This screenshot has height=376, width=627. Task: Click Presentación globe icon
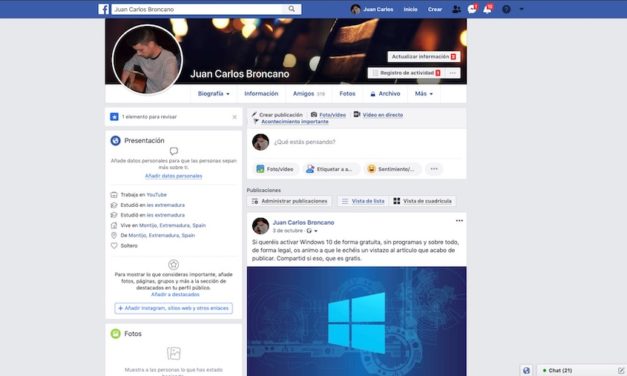[x=115, y=140]
